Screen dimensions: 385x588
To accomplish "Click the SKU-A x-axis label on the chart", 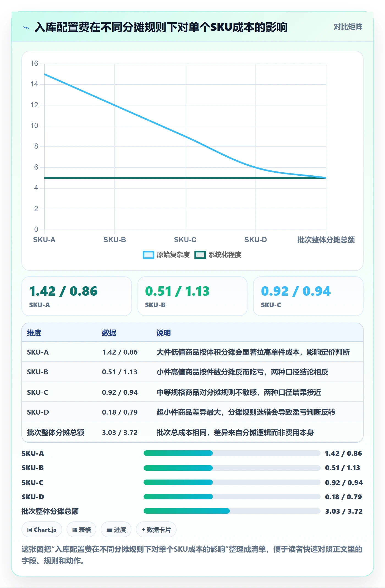I will coord(44,240).
